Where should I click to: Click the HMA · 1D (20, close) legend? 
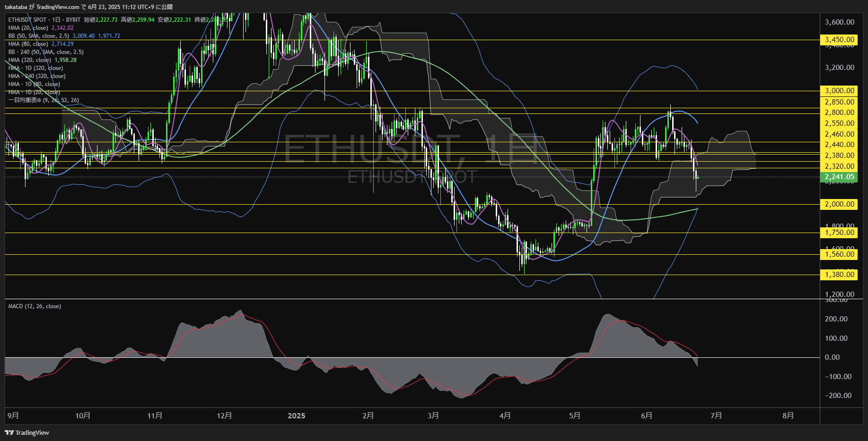[34, 92]
